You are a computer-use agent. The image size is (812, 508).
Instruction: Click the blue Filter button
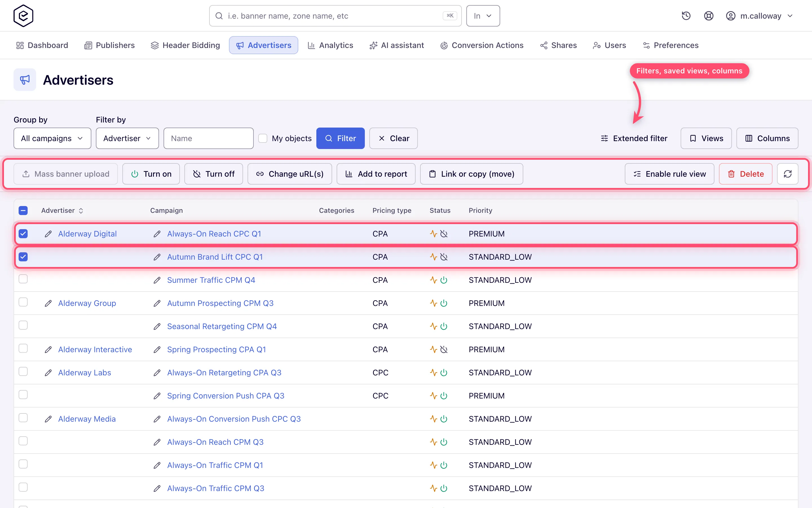coord(340,138)
